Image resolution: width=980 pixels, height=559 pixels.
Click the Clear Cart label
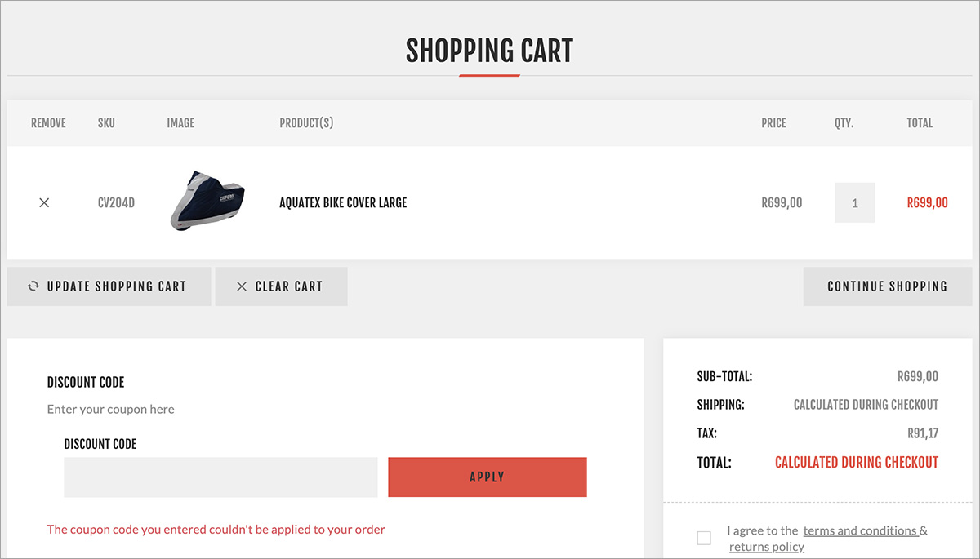(289, 286)
